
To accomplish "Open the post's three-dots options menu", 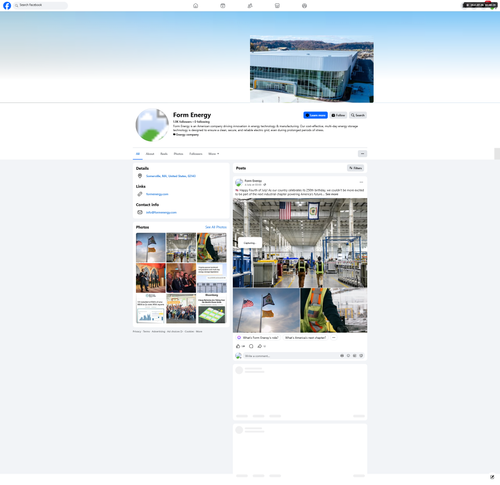I will [361, 182].
